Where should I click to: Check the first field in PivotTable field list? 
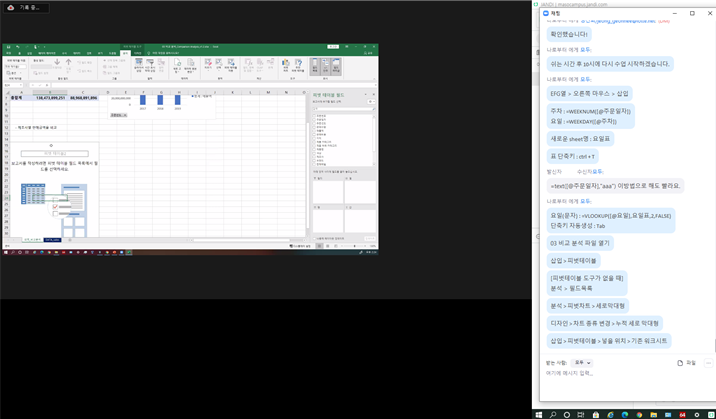pyautogui.click(x=316, y=115)
